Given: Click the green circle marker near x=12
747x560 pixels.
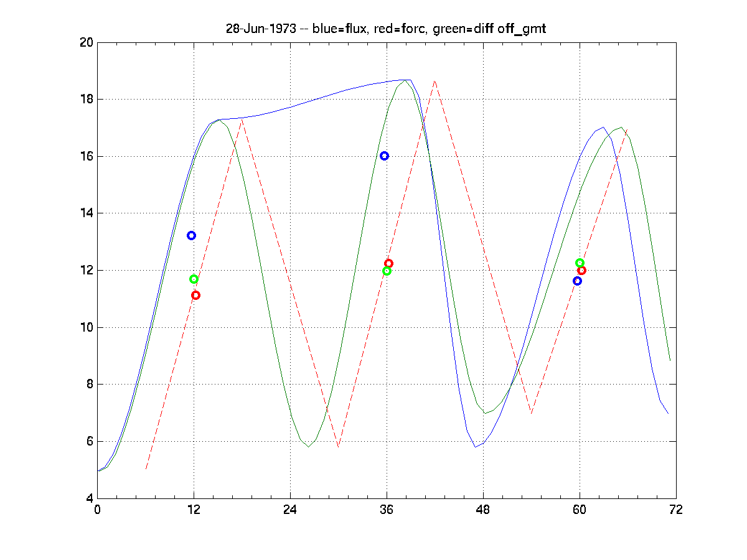Looking at the screenshot, I should (194, 279).
